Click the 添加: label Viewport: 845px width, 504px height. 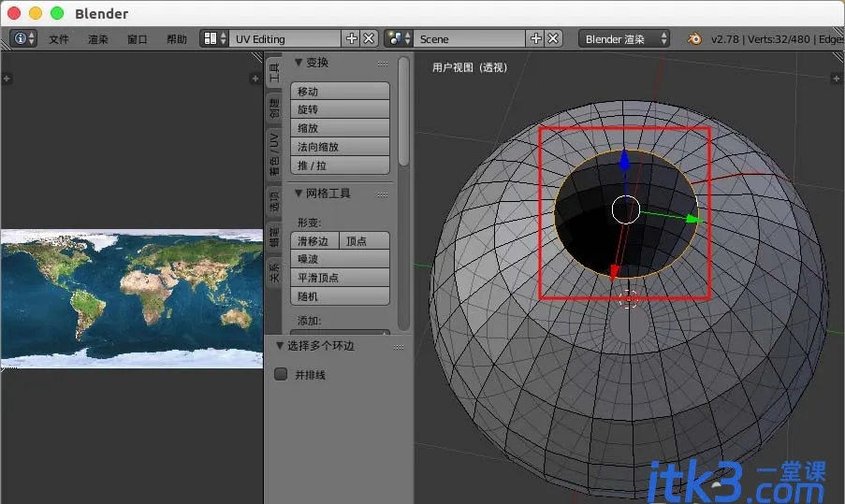pyautogui.click(x=310, y=321)
